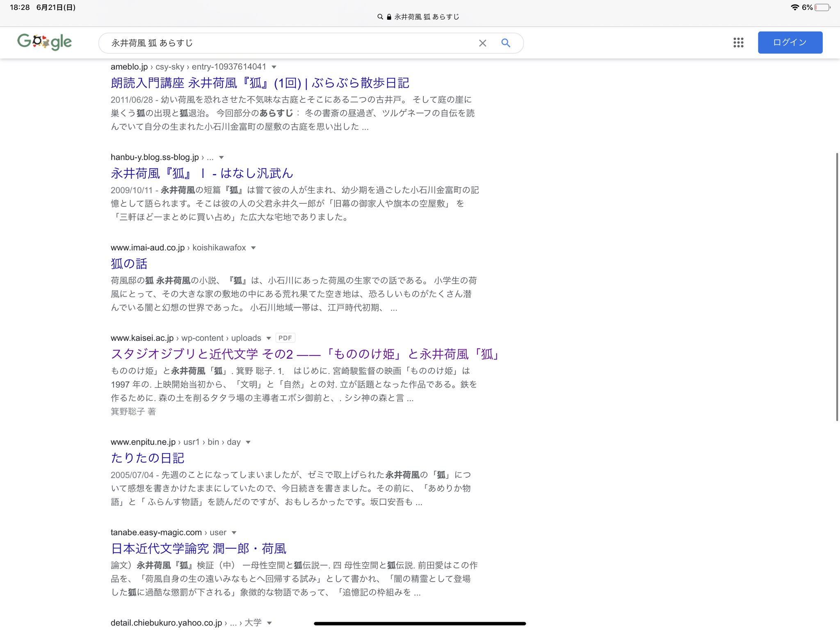Open dropdown arrow beside www.imai-aud.co.jp
Viewport: 840px width, 630px height.
point(253,248)
